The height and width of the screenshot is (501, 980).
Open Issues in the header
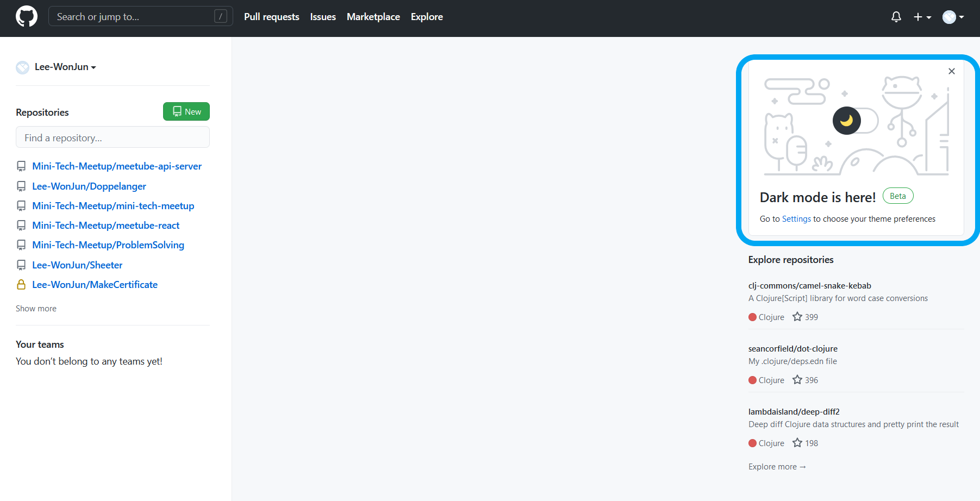point(323,17)
